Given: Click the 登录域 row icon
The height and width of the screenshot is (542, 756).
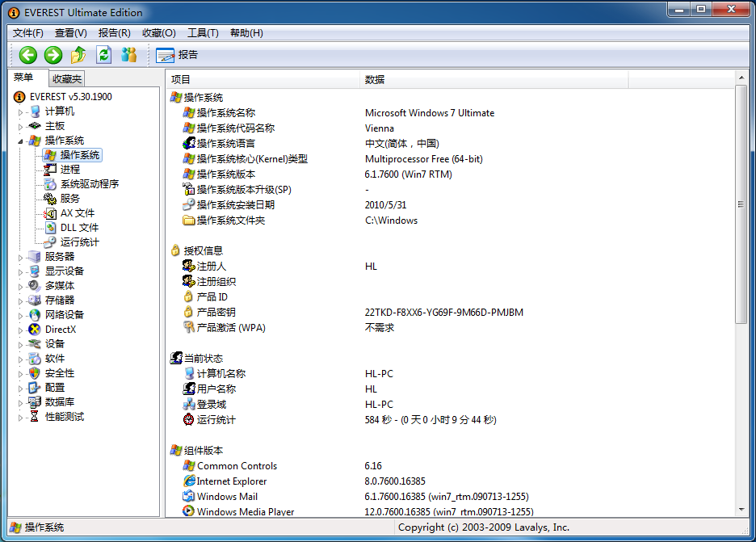Looking at the screenshot, I should pyautogui.click(x=189, y=404).
